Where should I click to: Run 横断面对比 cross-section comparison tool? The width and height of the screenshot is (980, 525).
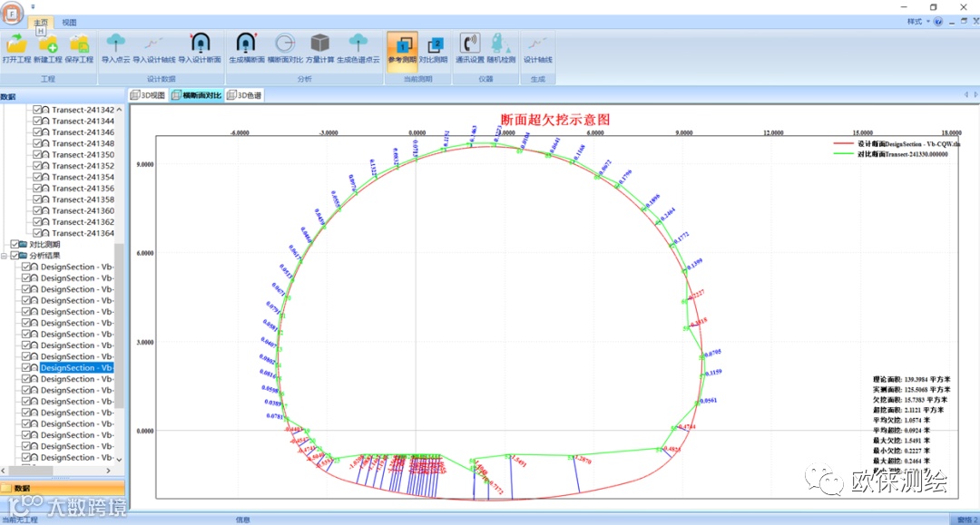tap(285, 49)
